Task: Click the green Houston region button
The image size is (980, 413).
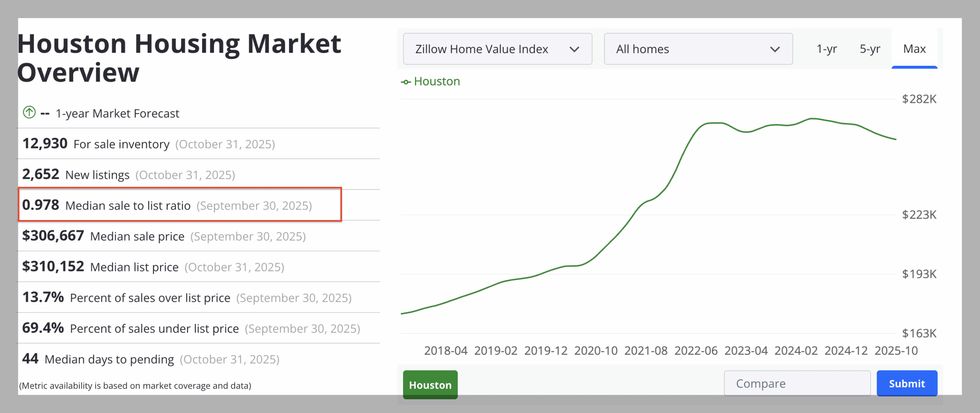Action: coord(430,385)
